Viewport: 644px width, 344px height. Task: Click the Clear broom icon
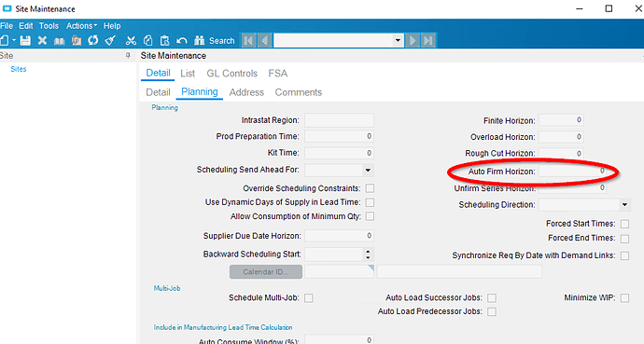pyautogui.click(x=110, y=40)
